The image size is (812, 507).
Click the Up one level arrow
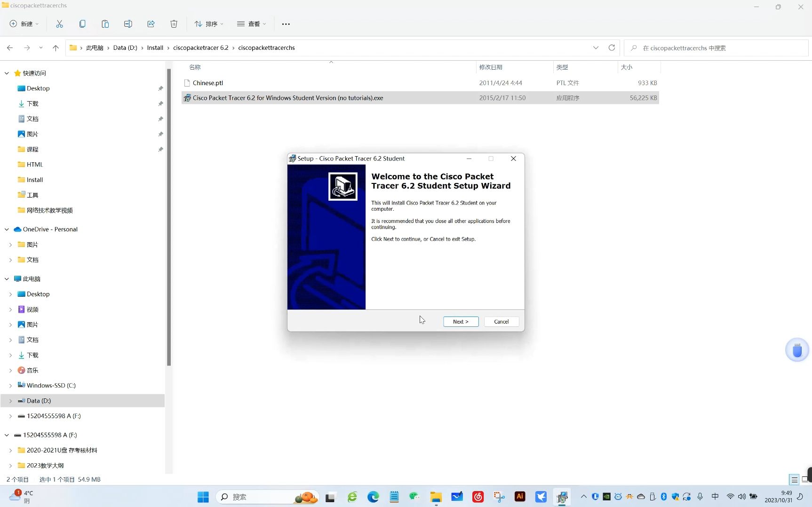click(56, 48)
